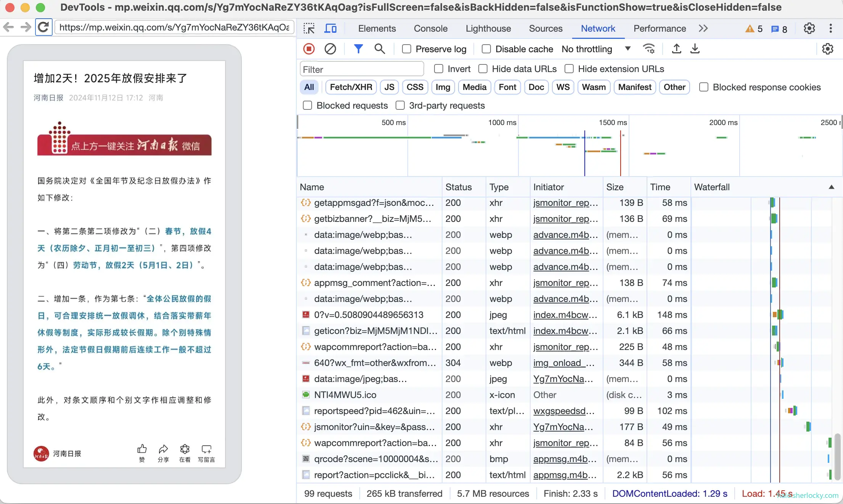Click the JS filter button

point(389,87)
